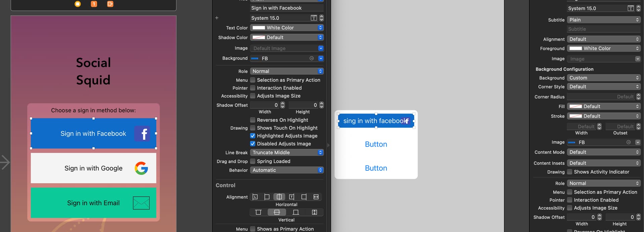Viewport: 644px width, 232px height.
Task: Uncheck Highlighted Adjusts Image
Action: coord(253,136)
